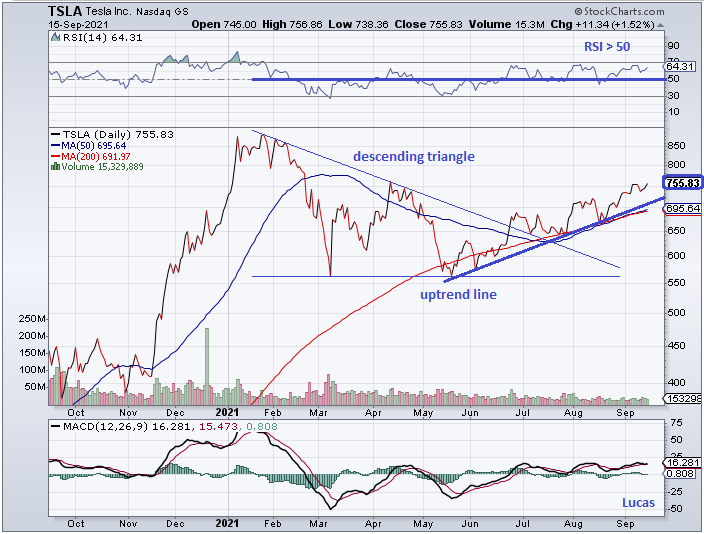Click the boxed 755.83 last price tag on the axis

tap(682, 183)
